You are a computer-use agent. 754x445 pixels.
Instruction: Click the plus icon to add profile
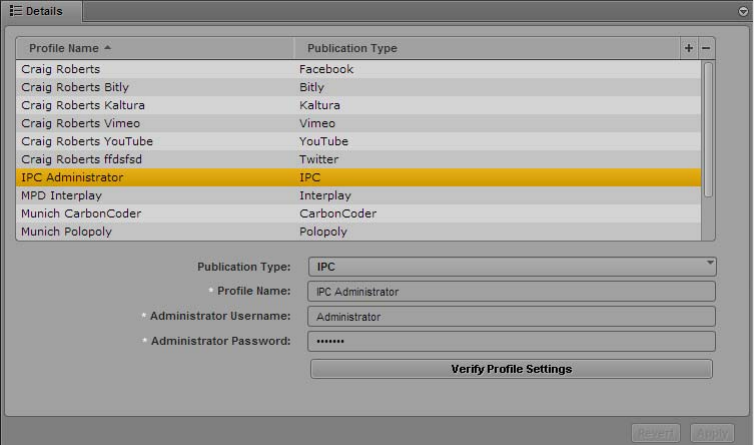pyautogui.click(x=688, y=48)
